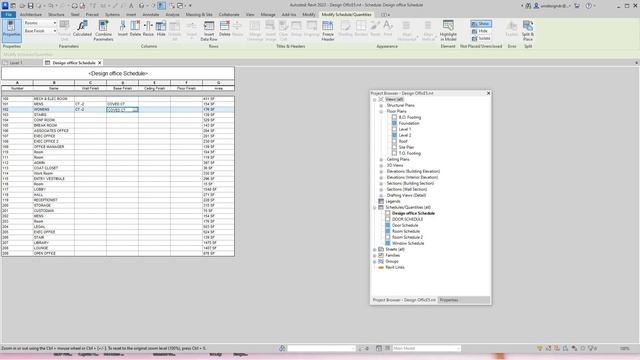Toggle Site Plan box in browser
This screenshot has height=360, width=640.
click(394, 147)
